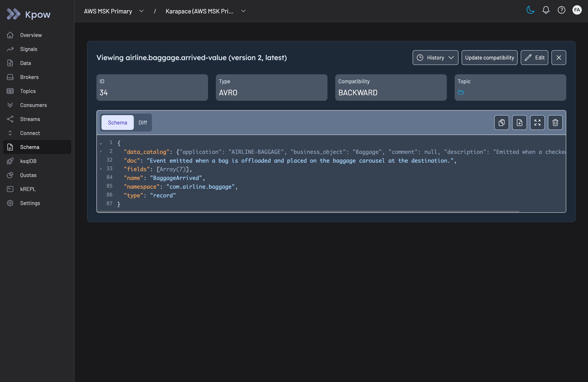Open the help question mark icon
The width and height of the screenshot is (588, 382).
[561, 10]
